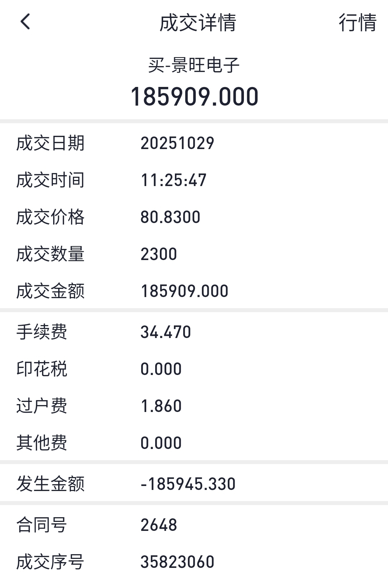Tap the 成交数量 value 2300
Viewport: 388px width, 588px height.
pos(159,254)
